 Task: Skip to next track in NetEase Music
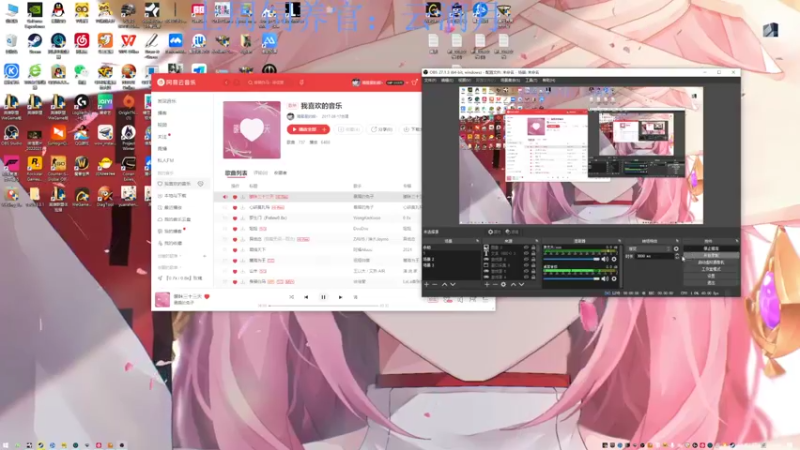pyautogui.click(x=340, y=297)
